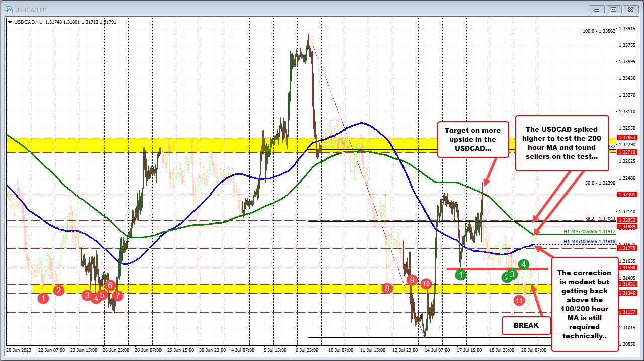Click the green circle labeled 1
This screenshot has width=644, height=361.
[x=461, y=275]
